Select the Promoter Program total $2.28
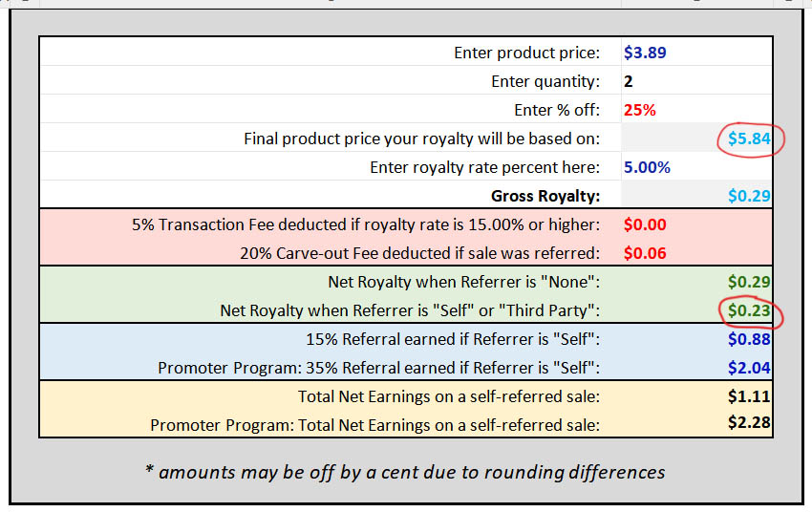This screenshot has width=812, height=512. pyautogui.click(x=749, y=422)
